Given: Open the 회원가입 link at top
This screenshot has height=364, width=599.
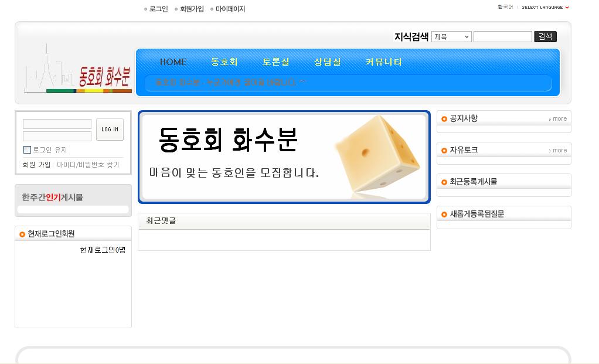Looking at the screenshot, I should point(192,9).
